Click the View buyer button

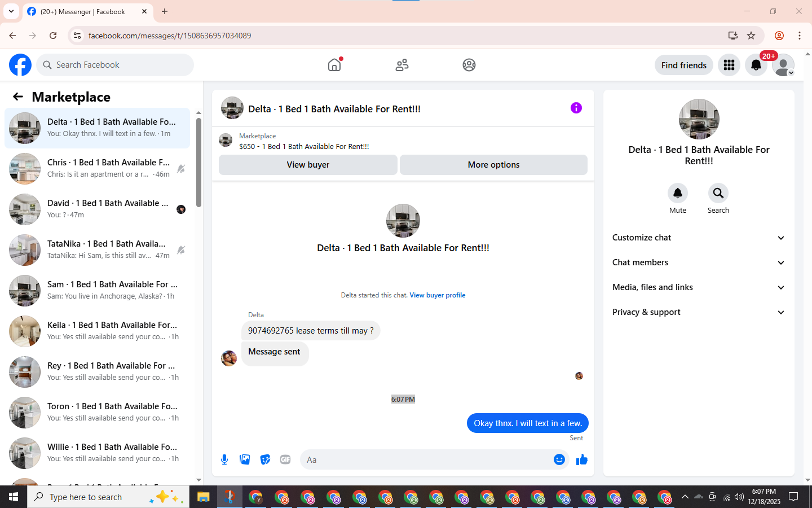(308, 165)
